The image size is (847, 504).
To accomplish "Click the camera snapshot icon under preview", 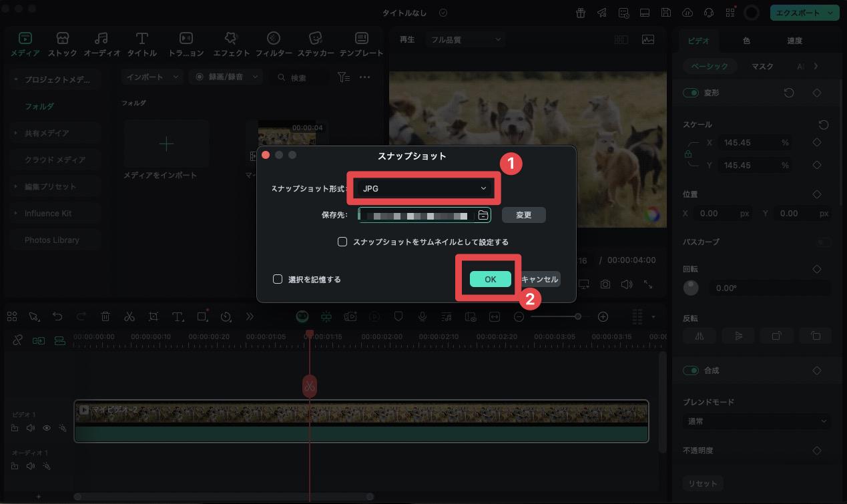I will click(x=605, y=284).
